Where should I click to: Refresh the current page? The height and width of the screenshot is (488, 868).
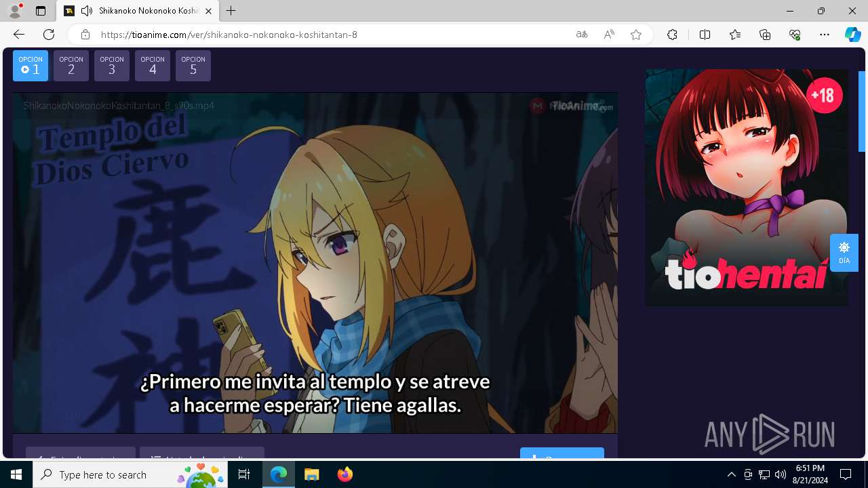pos(49,35)
